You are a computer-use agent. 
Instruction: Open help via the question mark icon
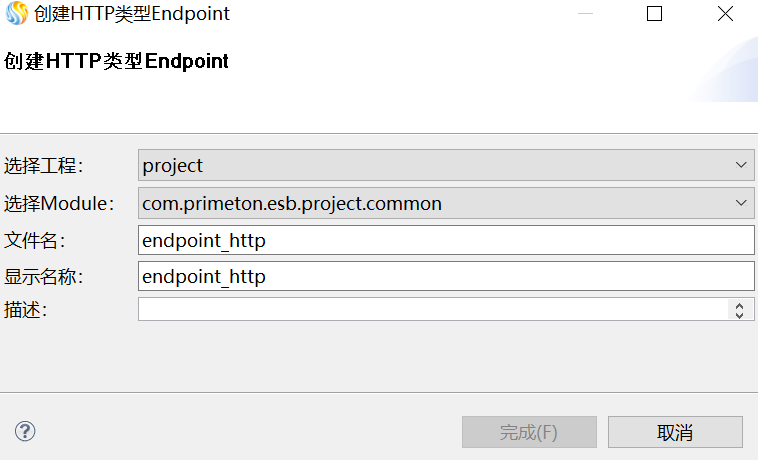[26, 431]
